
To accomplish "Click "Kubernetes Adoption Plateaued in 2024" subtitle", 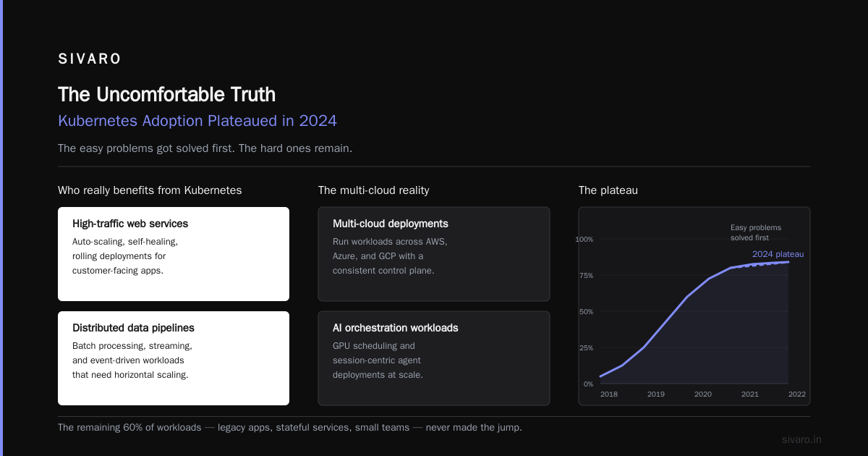I will 197,121.
